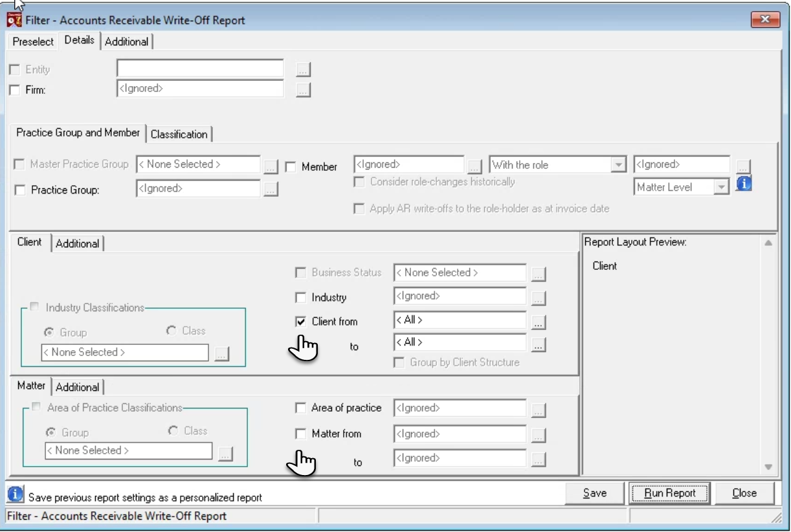Open the browse button for the Client to field
Screen dimensions: 791x532
click(x=539, y=345)
